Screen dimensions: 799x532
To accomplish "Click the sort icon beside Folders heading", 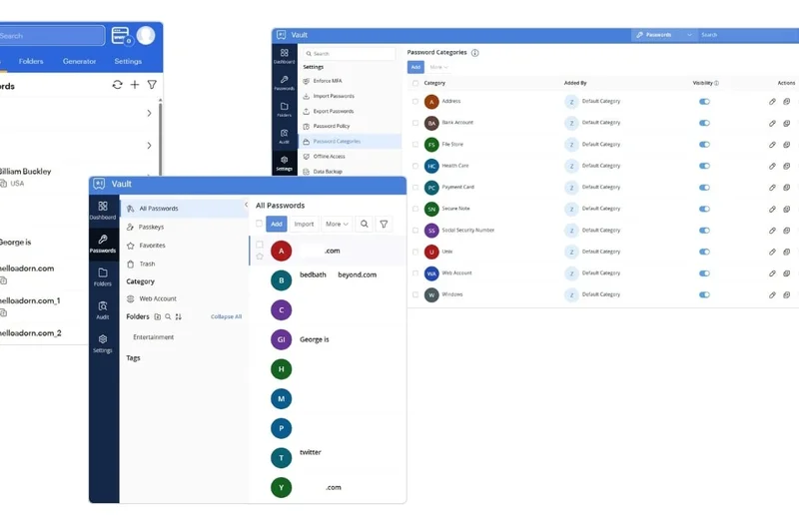I will 179,316.
